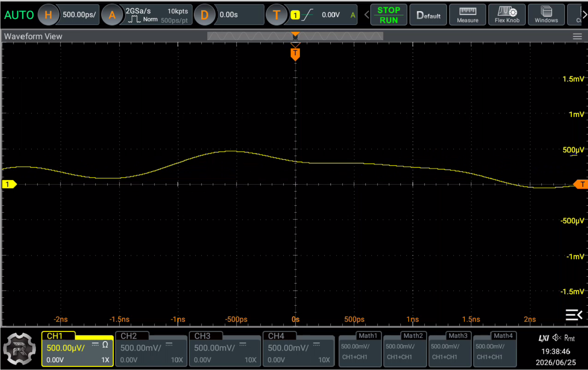This screenshot has width=588, height=370.
Task: Click the right arrow at toolbar end
Action: click(584, 15)
